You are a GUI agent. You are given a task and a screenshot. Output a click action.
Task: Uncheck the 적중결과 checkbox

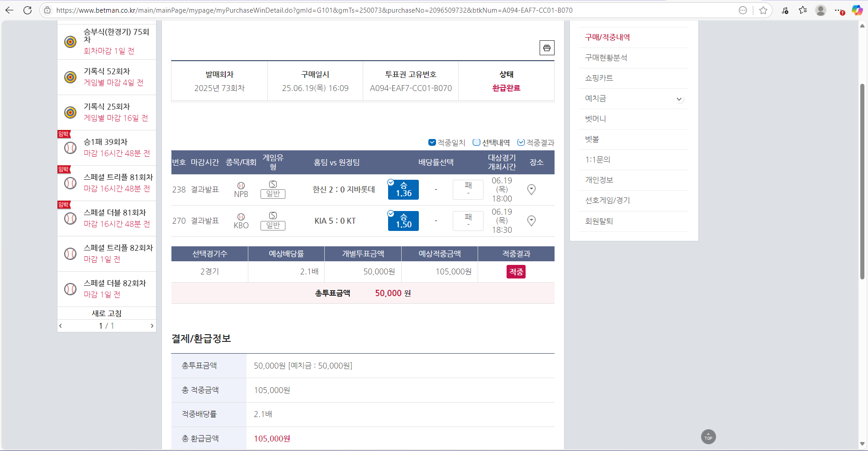click(522, 142)
